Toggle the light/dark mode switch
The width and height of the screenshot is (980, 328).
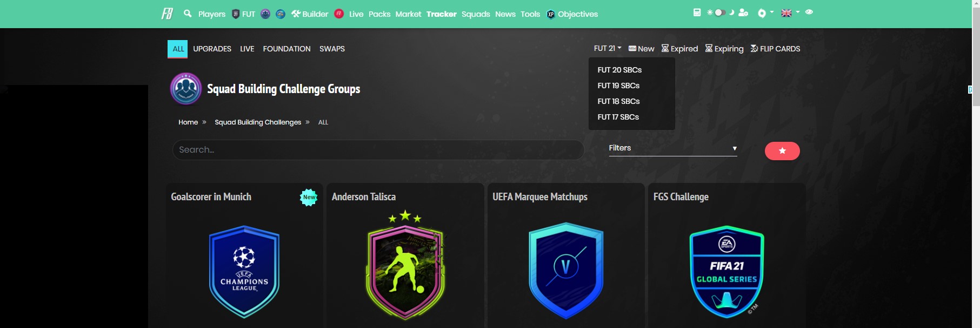pos(720,12)
